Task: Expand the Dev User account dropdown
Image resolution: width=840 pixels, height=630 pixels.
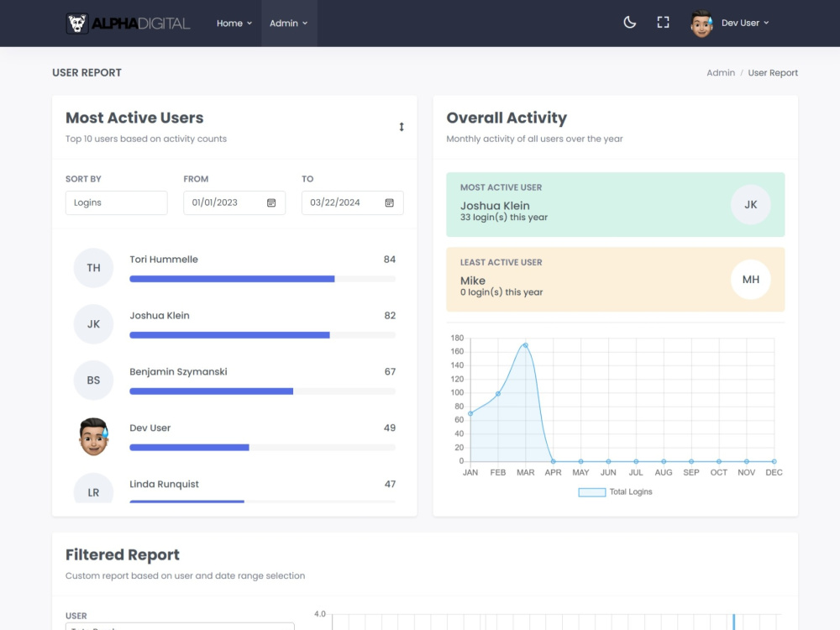Action: 745,23
